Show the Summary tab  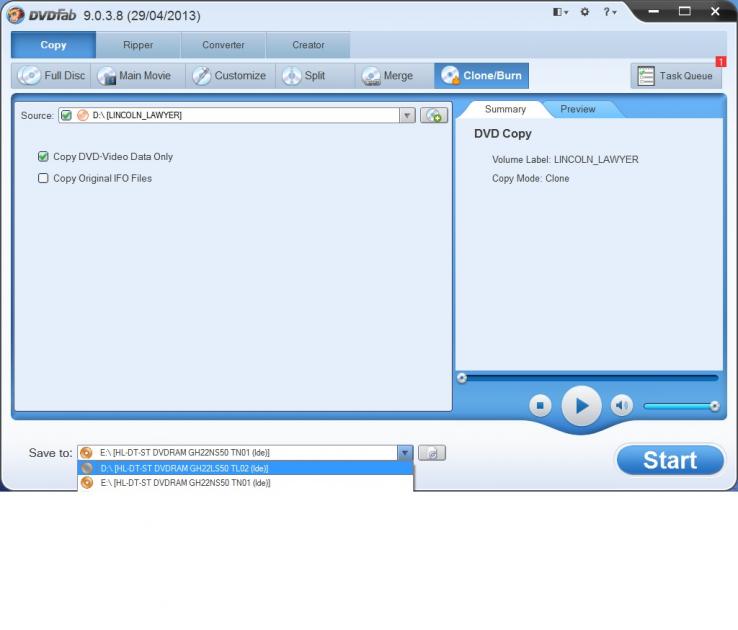(x=505, y=109)
